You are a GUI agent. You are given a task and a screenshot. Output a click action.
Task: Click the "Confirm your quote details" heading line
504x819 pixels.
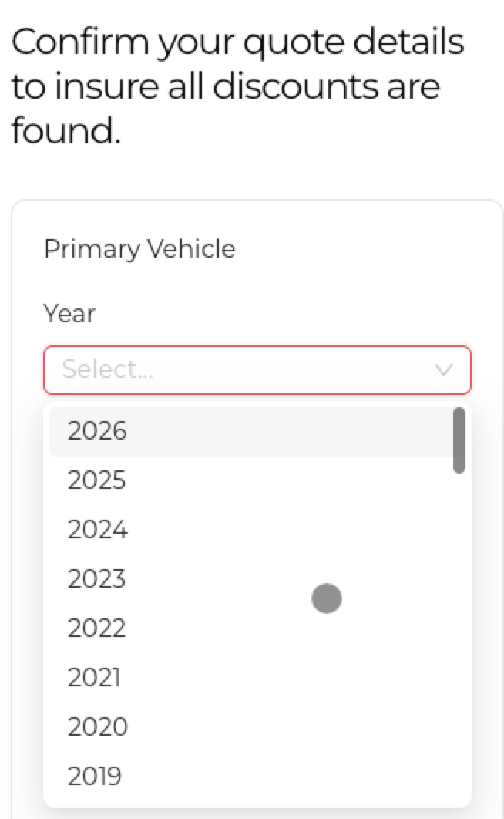coord(237,42)
